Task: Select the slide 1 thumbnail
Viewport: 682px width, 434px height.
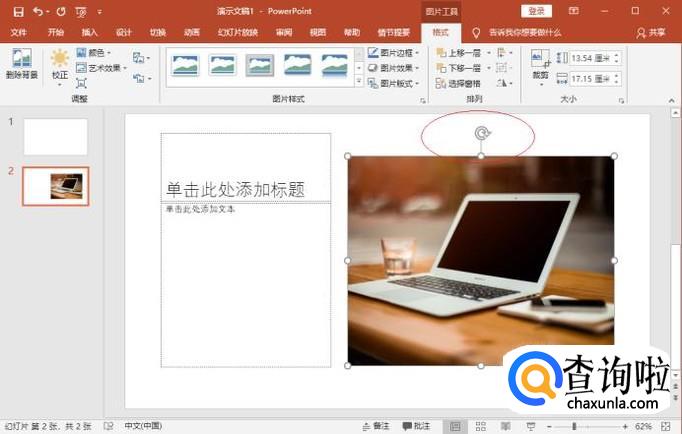Action: click(55, 137)
